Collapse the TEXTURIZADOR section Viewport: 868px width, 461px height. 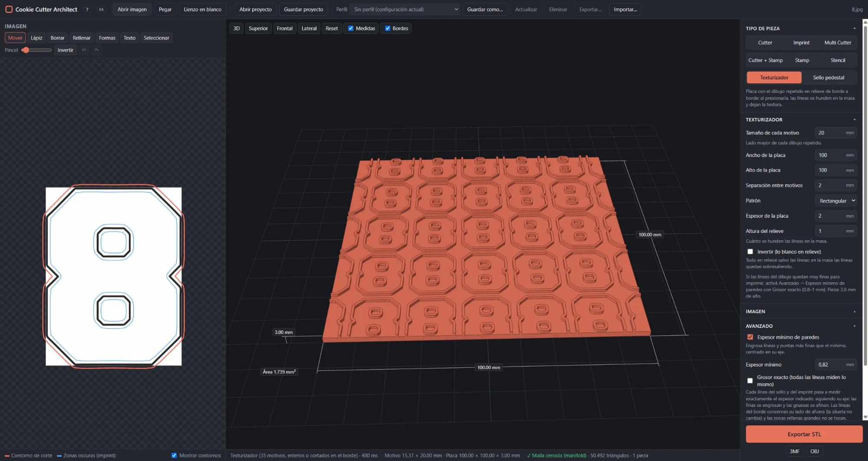point(855,120)
